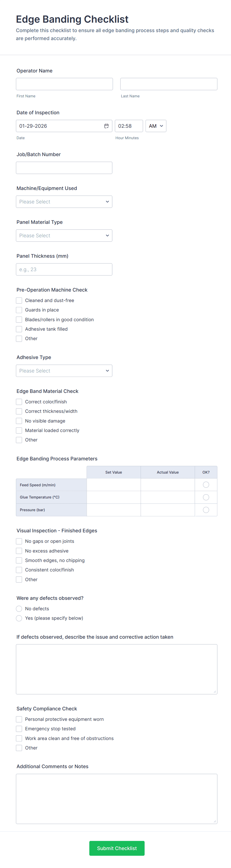The height and width of the screenshot is (868, 231).
Task: Click resize grip of Additional Comments box
Action: 215,821
